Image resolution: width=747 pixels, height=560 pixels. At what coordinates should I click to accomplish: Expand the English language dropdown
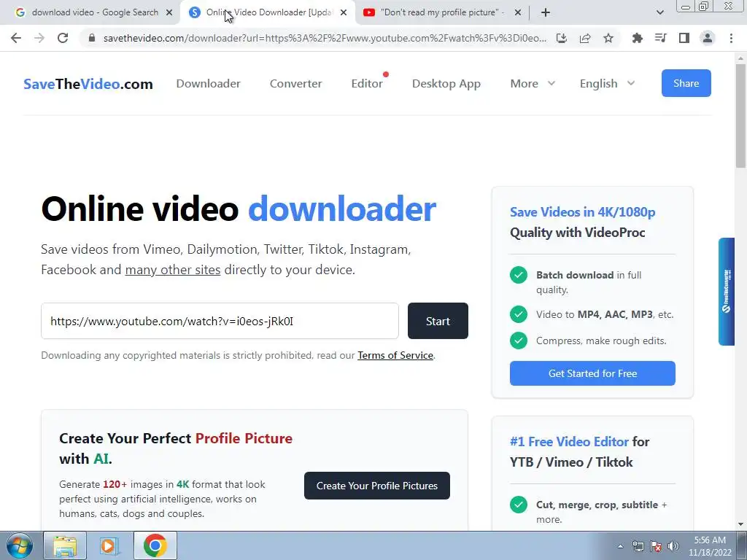pos(607,83)
